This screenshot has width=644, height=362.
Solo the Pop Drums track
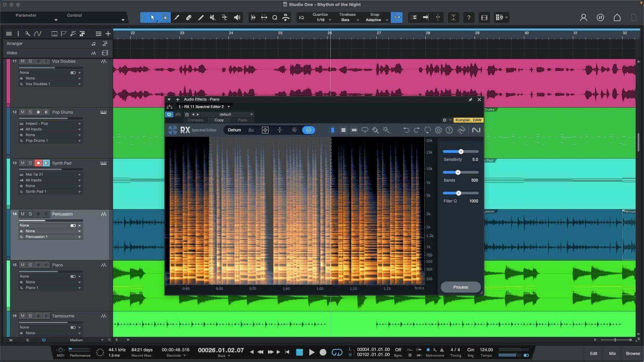coord(30,112)
